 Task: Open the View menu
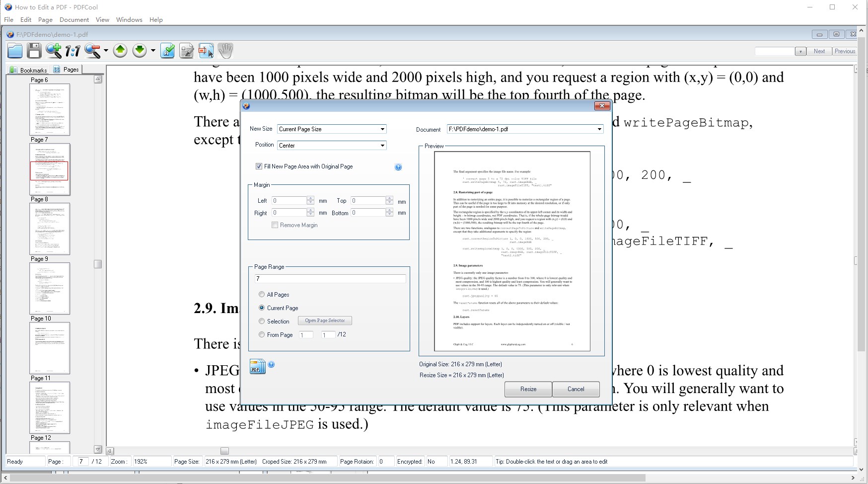tap(102, 20)
